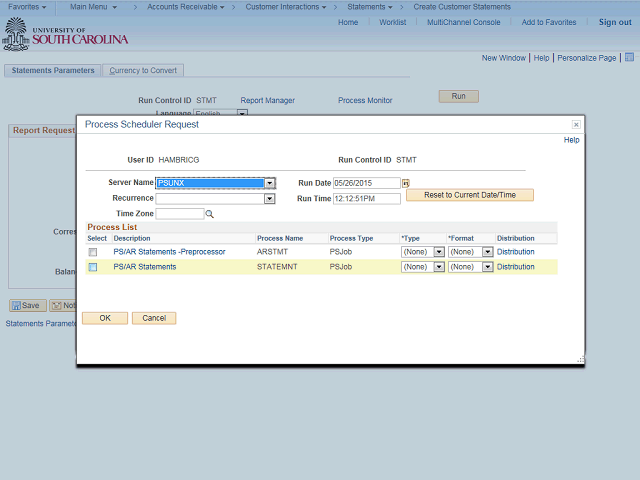Image resolution: width=640 pixels, height=480 pixels.
Task: Close the Process Scheduler Request dialog
Action: point(576,124)
